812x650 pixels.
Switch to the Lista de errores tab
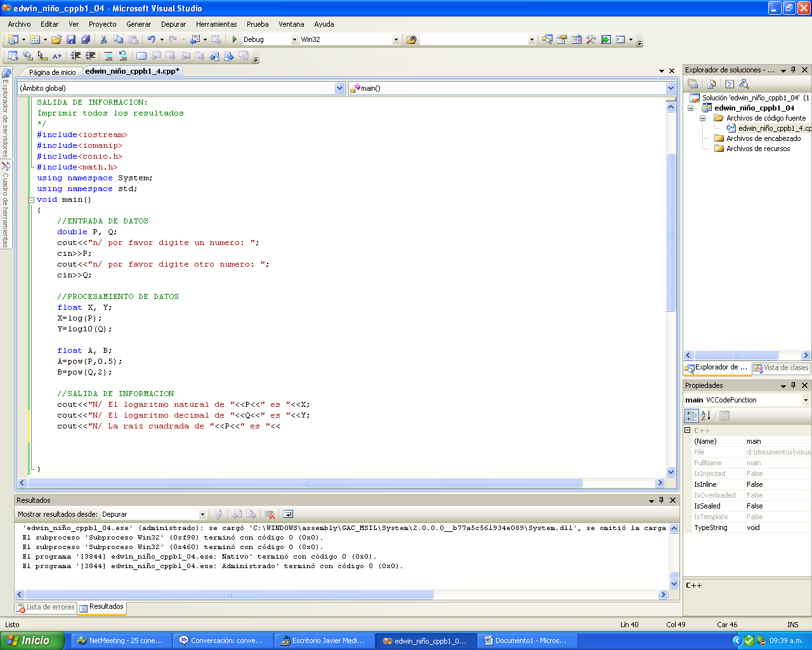click(x=45, y=607)
